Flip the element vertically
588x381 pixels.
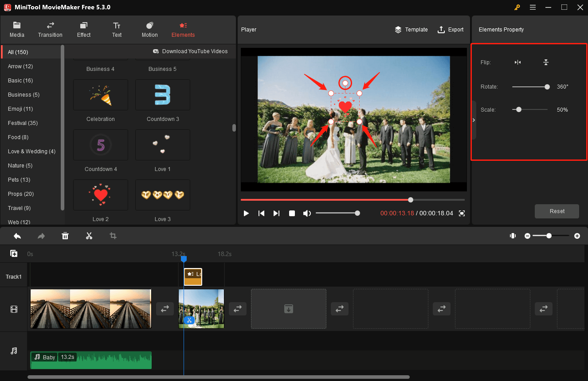546,62
